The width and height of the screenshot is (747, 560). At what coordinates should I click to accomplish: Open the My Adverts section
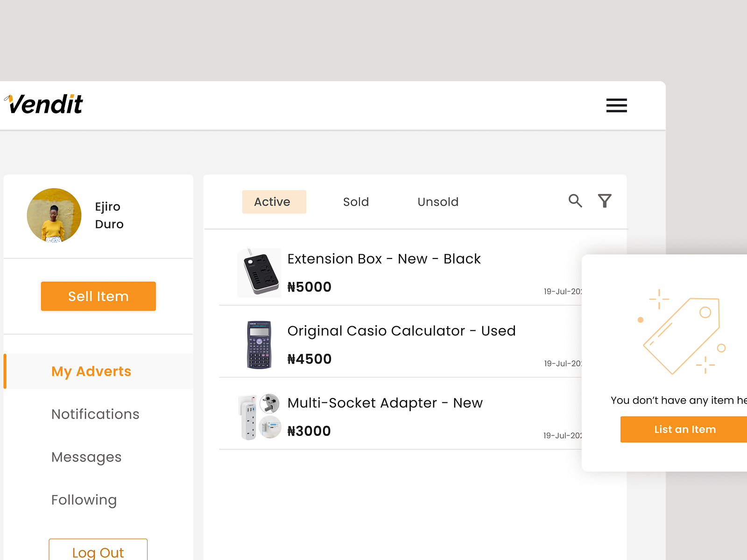coord(91,371)
